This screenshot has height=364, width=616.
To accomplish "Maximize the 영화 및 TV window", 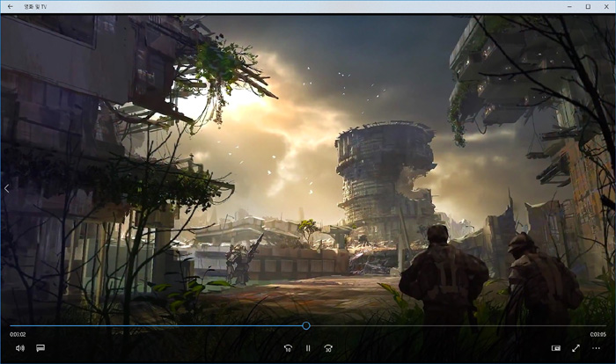I will tap(588, 6).
